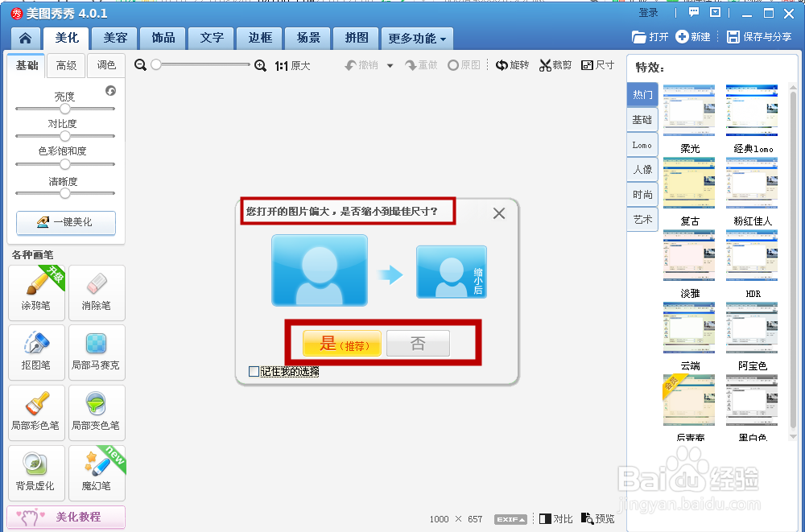Click the 对比度 contrast slider handle
The image size is (805, 532).
pos(64,136)
